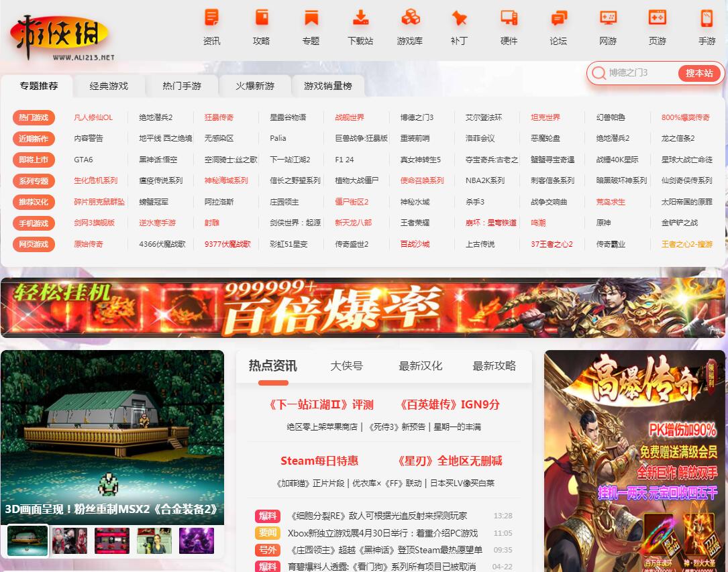The width and height of the screenshot is (728, 572).
Task: Open the 攻略 guide icon
Action: tap(262, 19)
